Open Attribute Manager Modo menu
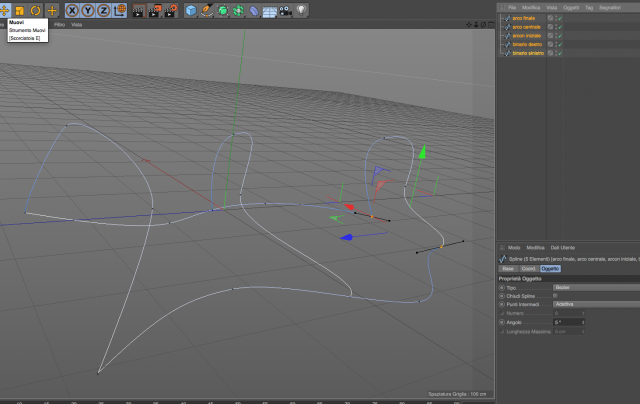This screenshot has height=404, width=640. click(514, 248)
